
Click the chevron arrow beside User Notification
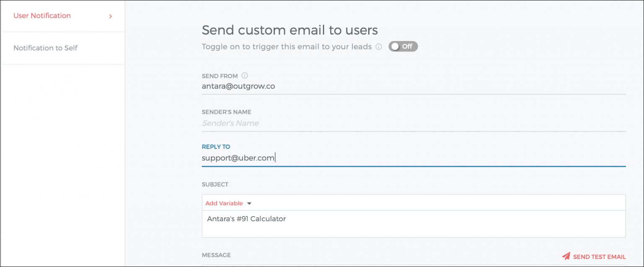coord(111,16)
